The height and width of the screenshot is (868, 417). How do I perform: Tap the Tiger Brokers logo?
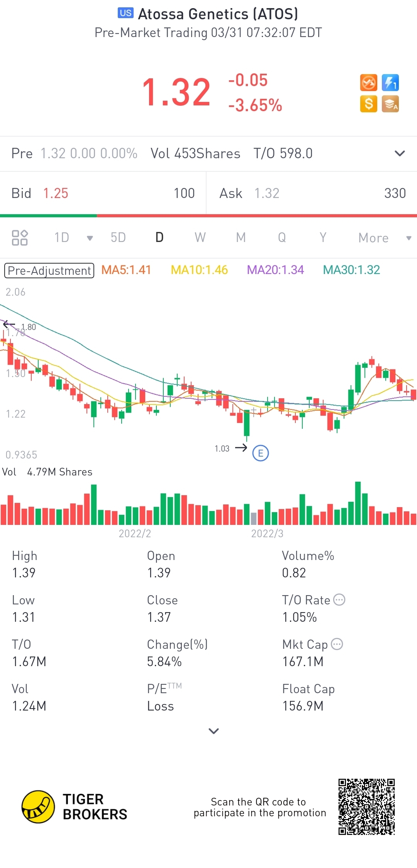75,807
